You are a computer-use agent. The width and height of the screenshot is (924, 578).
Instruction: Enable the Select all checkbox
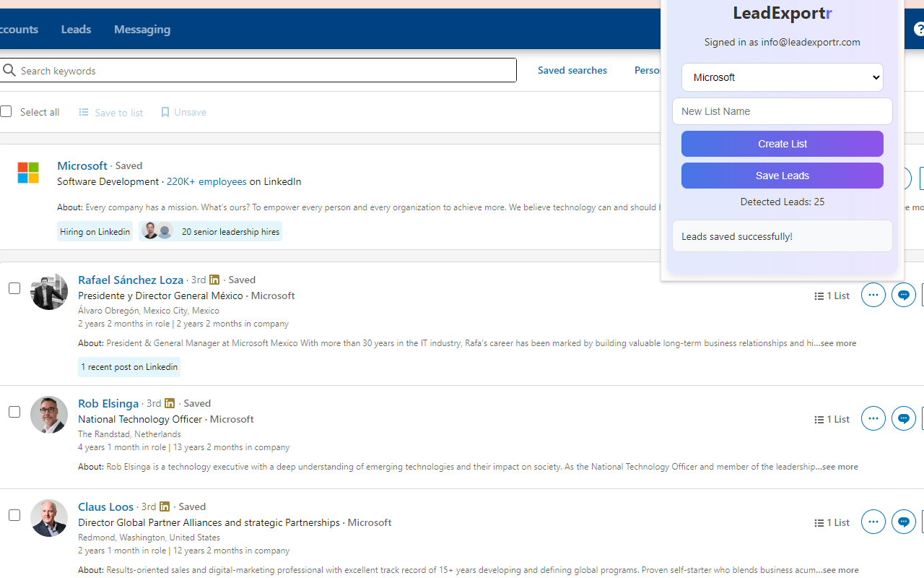(x=6, y=111)
